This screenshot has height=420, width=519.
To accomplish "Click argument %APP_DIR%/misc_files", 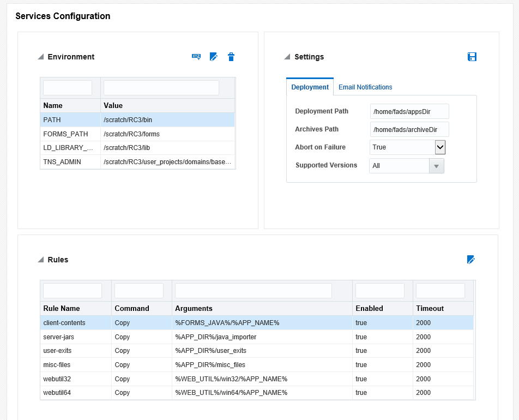I will click(210, 365).
